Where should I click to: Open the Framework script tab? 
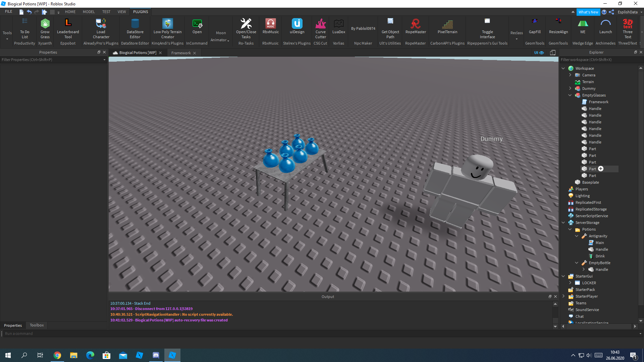[181, 53]
